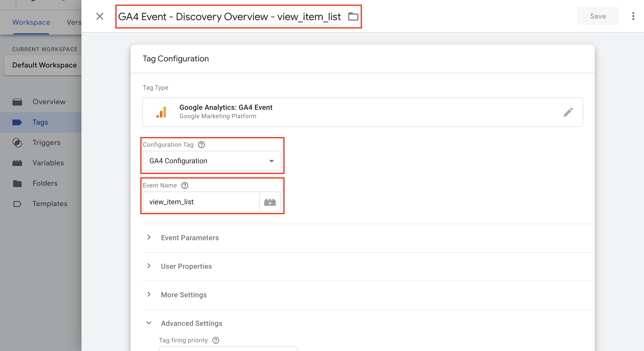Go to Overview in the sidebar
644x351 pixels.
(x=41, y=102)
